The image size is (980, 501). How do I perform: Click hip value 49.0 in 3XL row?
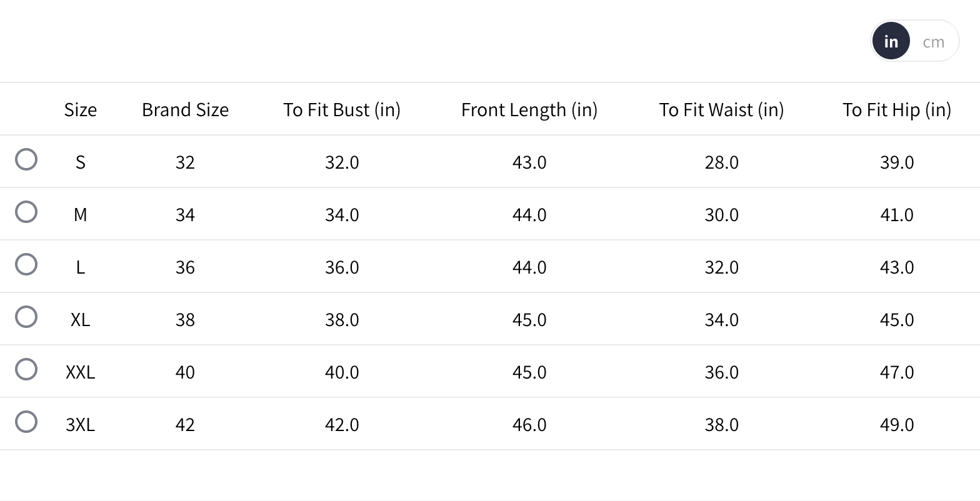pyautogui.click(x=896, y=425)
